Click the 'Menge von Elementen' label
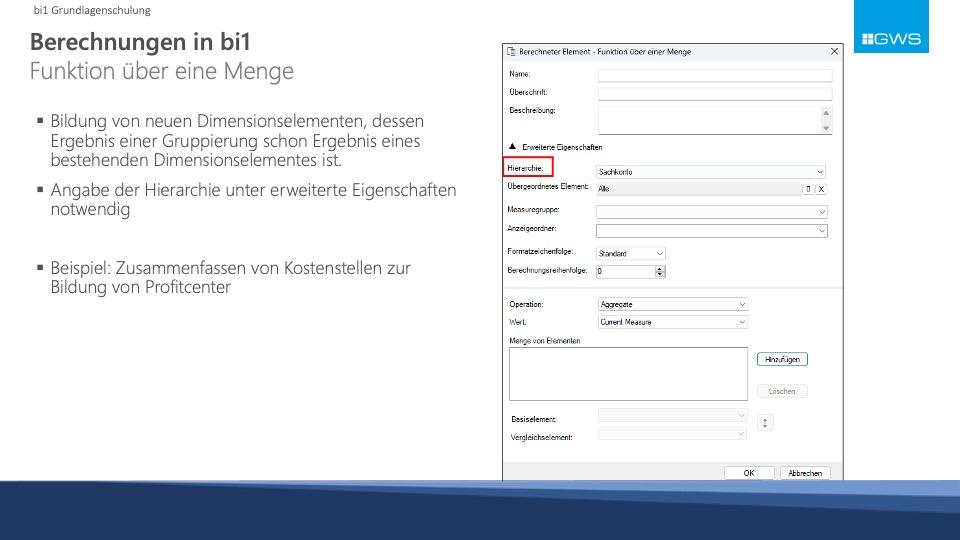 [x=544, y=341]
